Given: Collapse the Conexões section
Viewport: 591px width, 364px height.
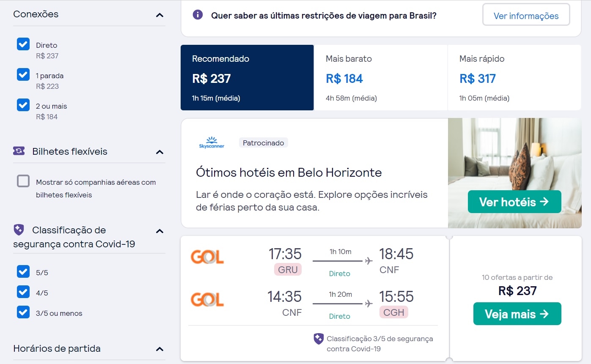Looking at the screenshot, I should pyautogui.click(x=159, y=14).
